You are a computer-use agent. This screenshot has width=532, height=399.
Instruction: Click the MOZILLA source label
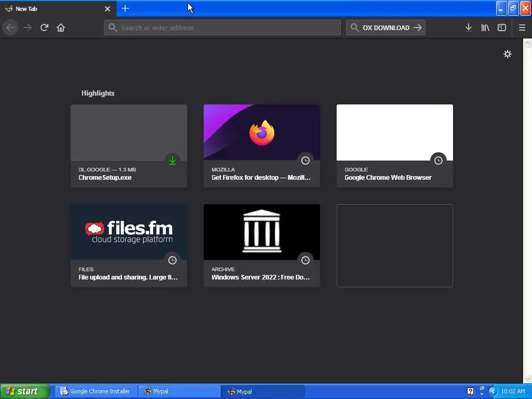coord(223,169)
